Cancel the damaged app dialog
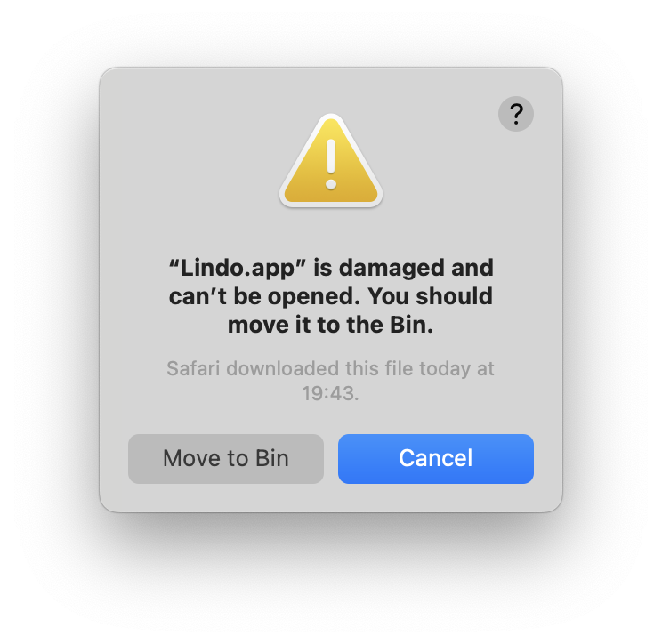The height and width of the screenshot is (644, 662). tap(436, 459)
